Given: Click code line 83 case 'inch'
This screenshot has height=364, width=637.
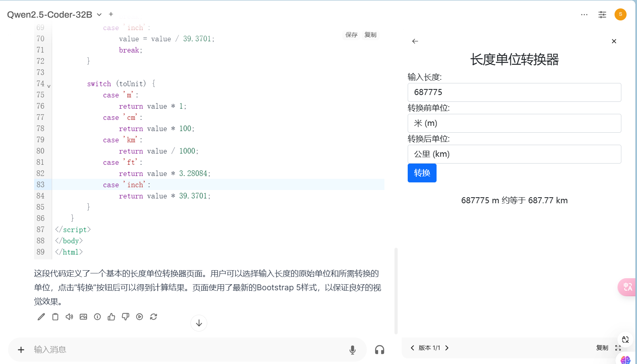Looking at the screenshot, I should [x=127, y=185].
